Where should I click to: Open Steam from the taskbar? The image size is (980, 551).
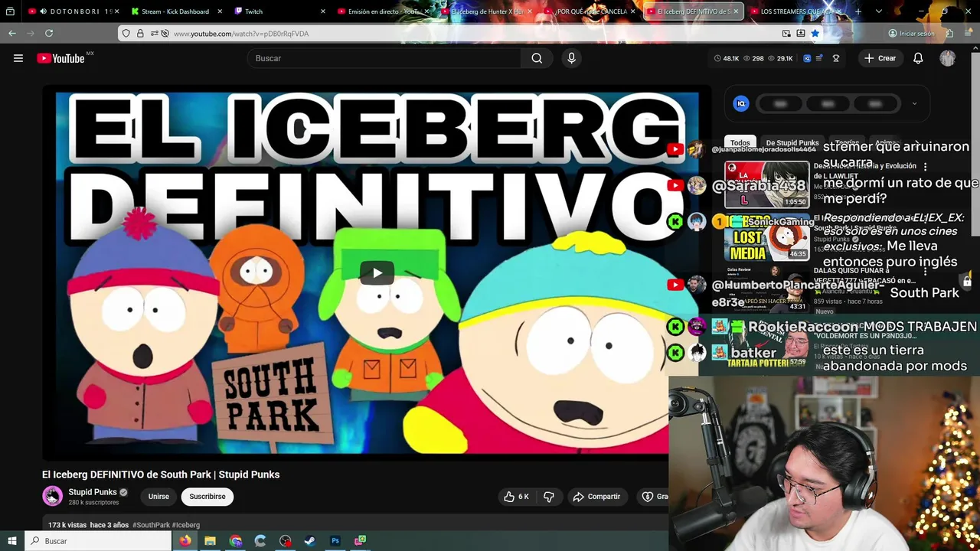tap(310, 541)
